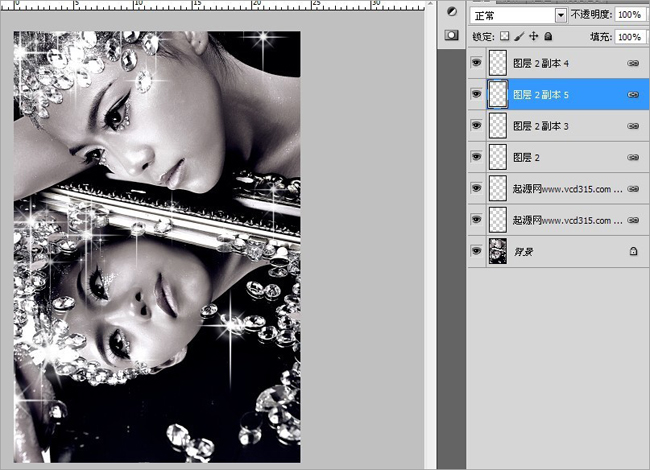Viewport: 650px width, 470px height.
Task: Click the padlock icon on 背景 layer
Action: coord(633,252)
